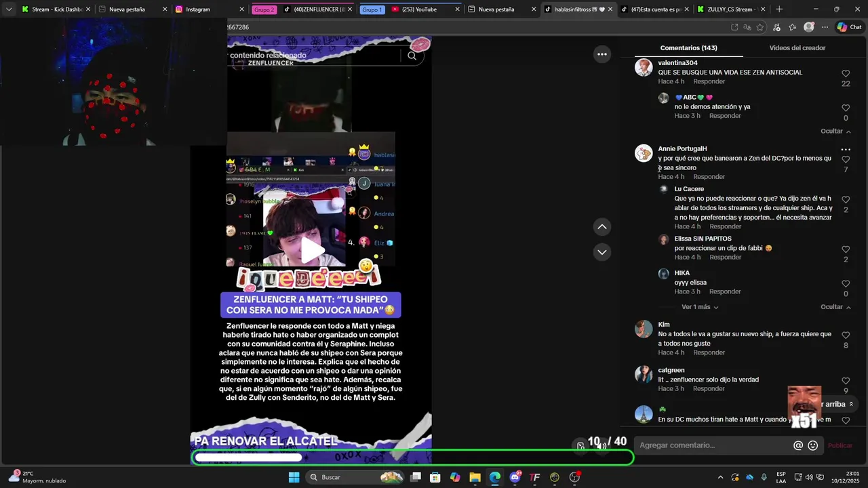Like valentina304's comment
The height and width of the screenshot is (488, 868).
[x=846, y=73]
